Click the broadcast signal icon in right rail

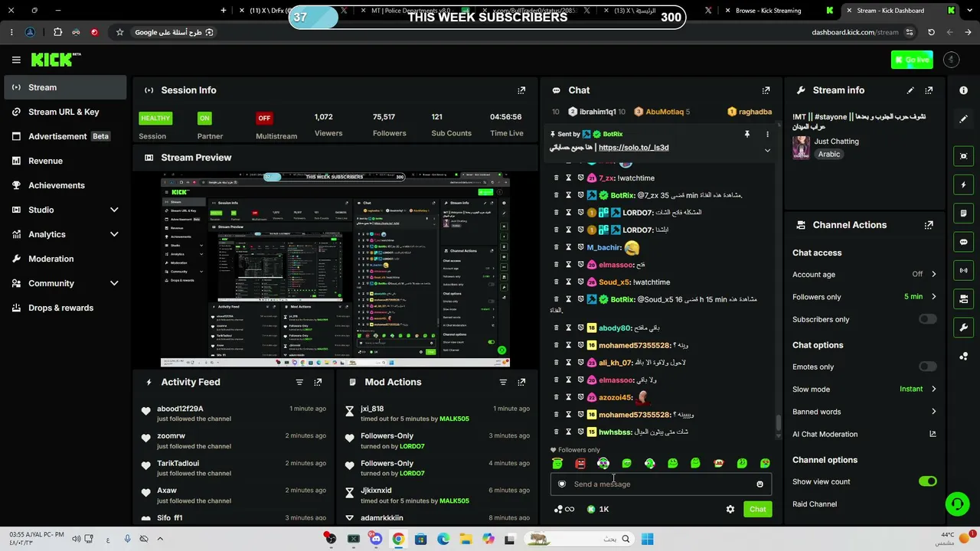pyautogui.click(x=963, y=270)
